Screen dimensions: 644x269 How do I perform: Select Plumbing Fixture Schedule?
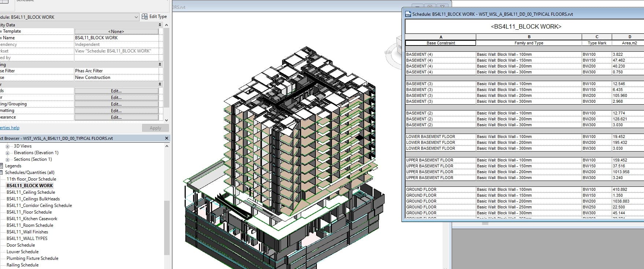tap(32, 258)
